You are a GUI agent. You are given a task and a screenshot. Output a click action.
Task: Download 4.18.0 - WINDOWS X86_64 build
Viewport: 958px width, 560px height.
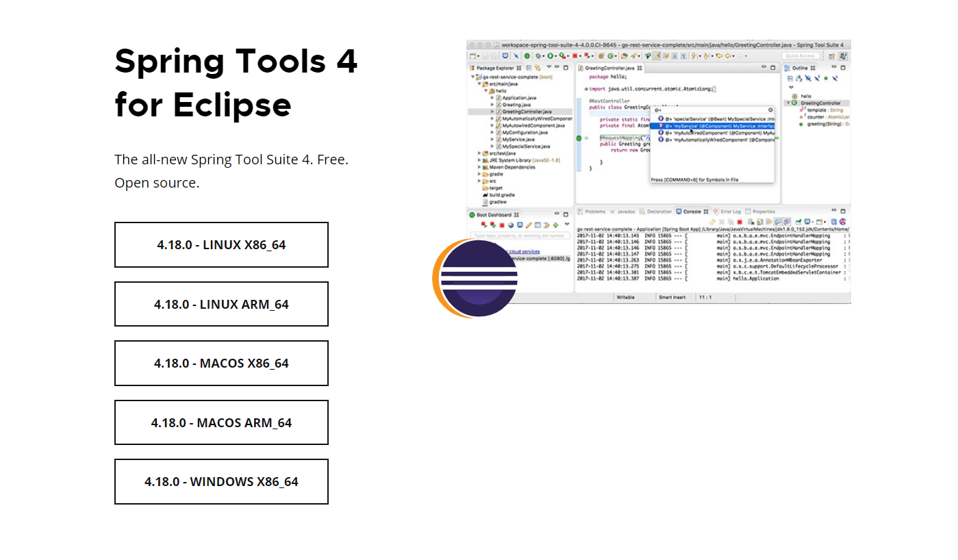[x=221, y=481]
